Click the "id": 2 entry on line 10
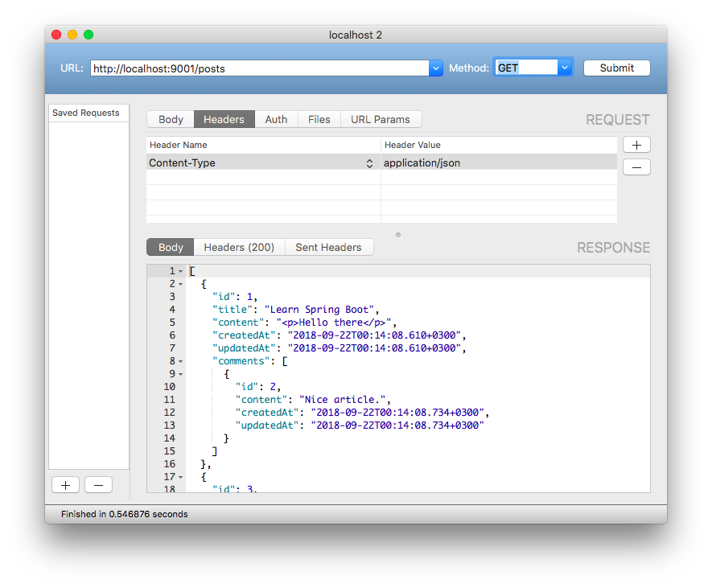The height and width of the screenshot is (588, 712). 258,387
